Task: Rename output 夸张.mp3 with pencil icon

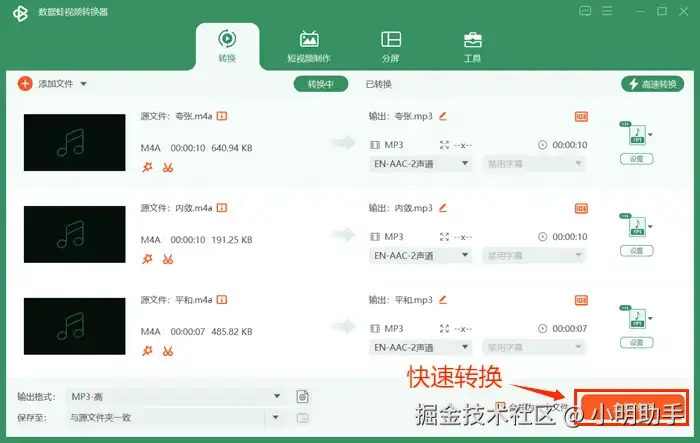Action: (x=443, y=116)
